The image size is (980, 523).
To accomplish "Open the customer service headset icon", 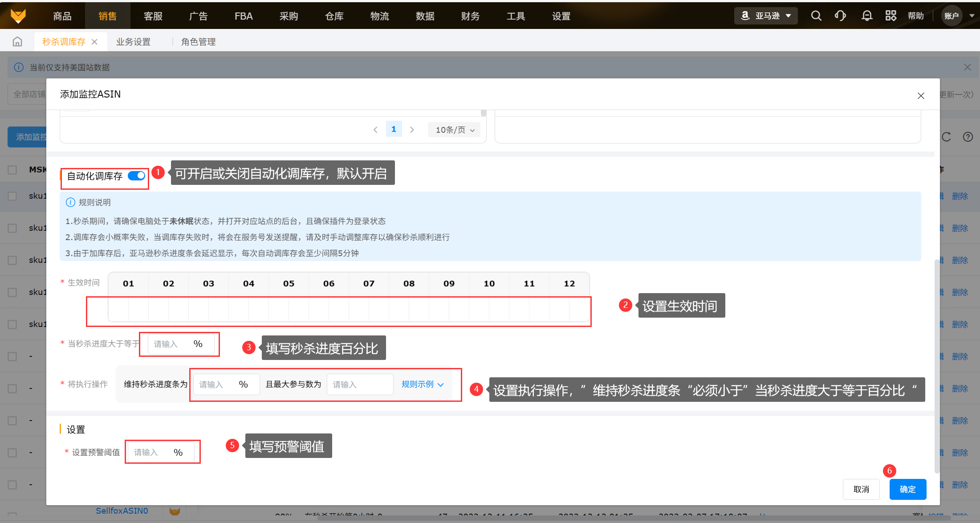I will 840,16.
